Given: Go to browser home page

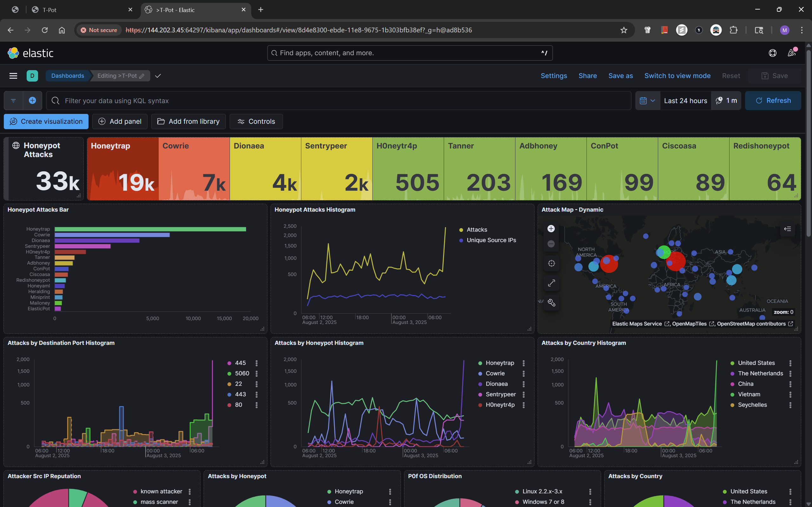Looking at the screenshot, I should (x=62, y=30).
